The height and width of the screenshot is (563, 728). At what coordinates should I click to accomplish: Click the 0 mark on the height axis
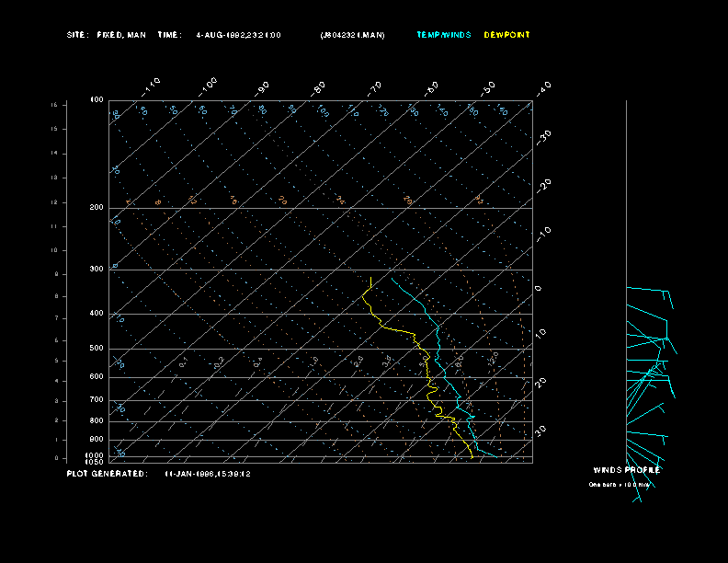pyautogui.click(x=57, y=458)
